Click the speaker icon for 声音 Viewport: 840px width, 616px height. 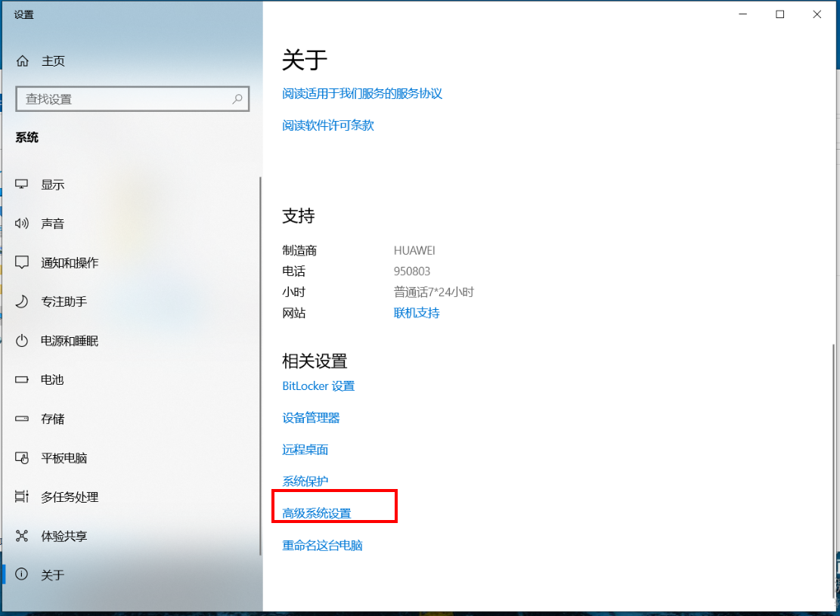tap(21, 224)
